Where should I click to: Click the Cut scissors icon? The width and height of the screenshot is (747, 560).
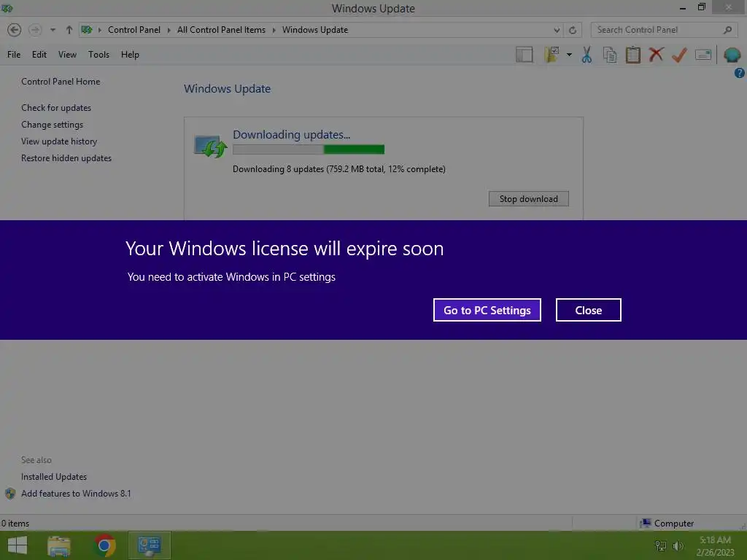587,55
